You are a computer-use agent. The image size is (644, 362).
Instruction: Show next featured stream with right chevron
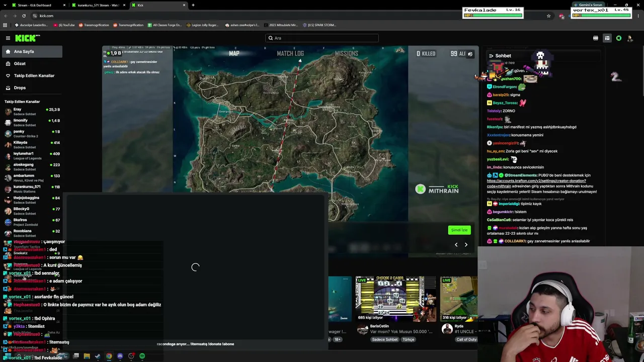click(466, 245)
